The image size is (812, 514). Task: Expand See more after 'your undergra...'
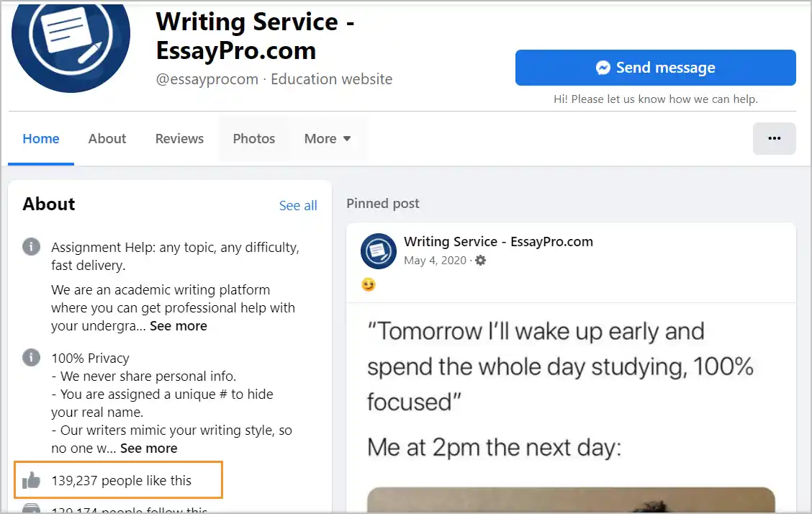(x=178, y=326)
